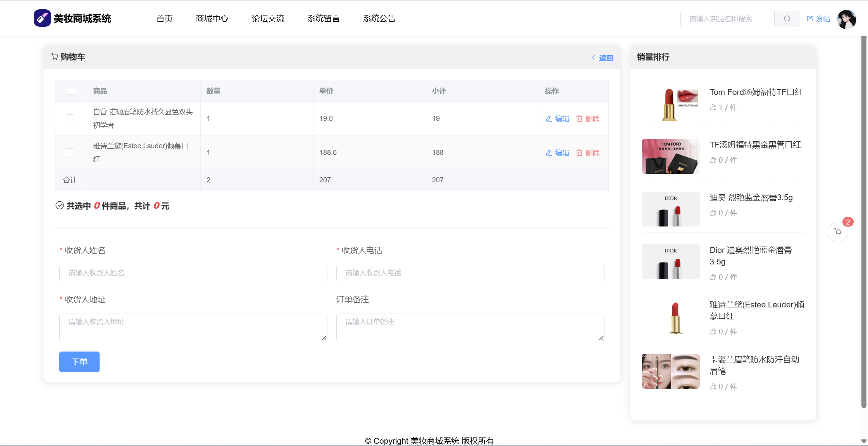
Task: Click the 发帖 post edit icon
Action: click(810, 19)
